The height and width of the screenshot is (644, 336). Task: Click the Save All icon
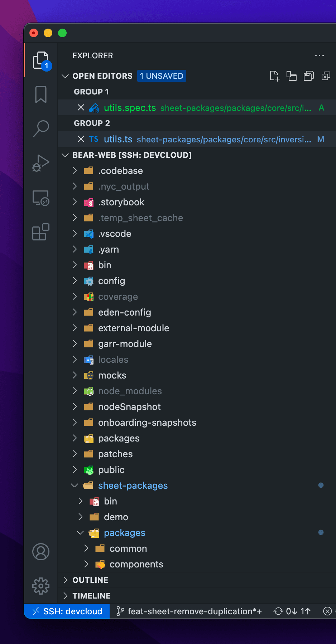pos(308,76)
